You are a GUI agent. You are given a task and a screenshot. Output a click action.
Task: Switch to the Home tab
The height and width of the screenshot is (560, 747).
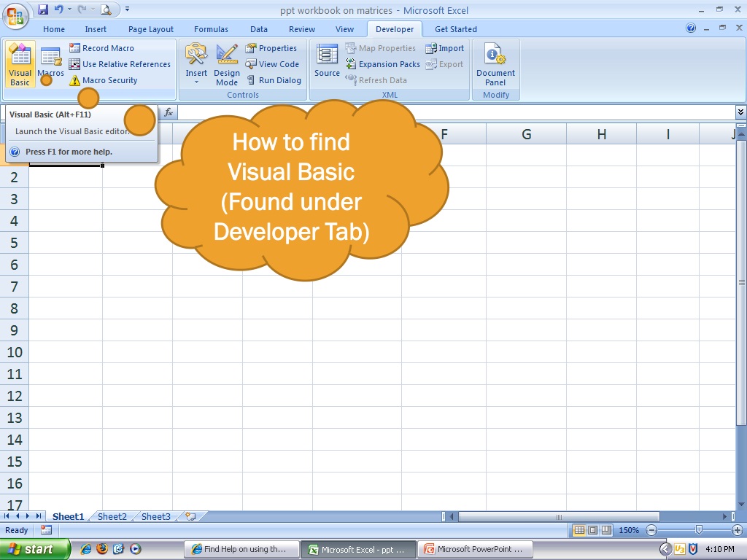(54, 29)
